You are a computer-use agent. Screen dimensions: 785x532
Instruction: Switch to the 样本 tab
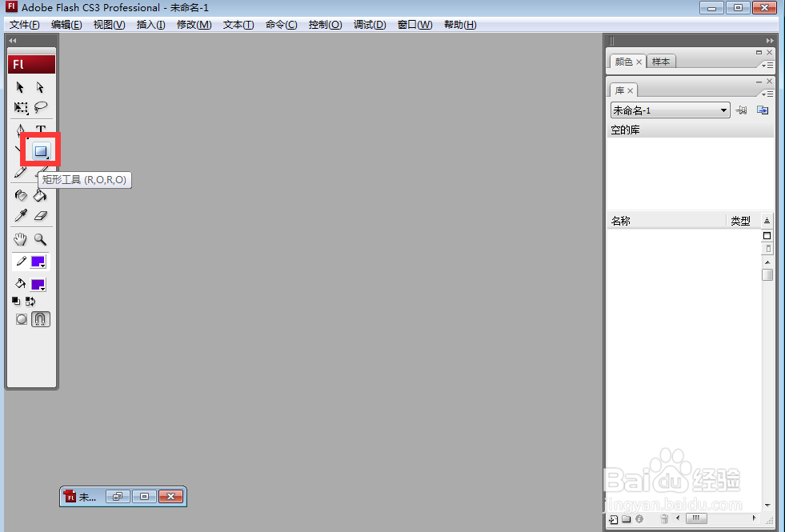click(x=661, y=62)
